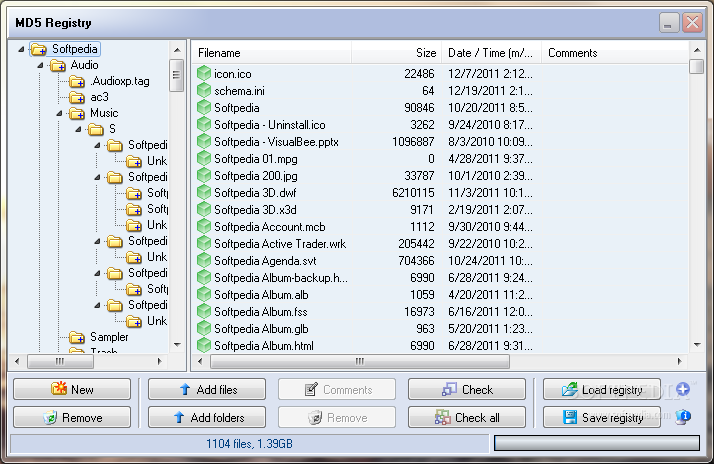
Task: Click the tree panel scroll-up arrow
Action: coord(177,50)
